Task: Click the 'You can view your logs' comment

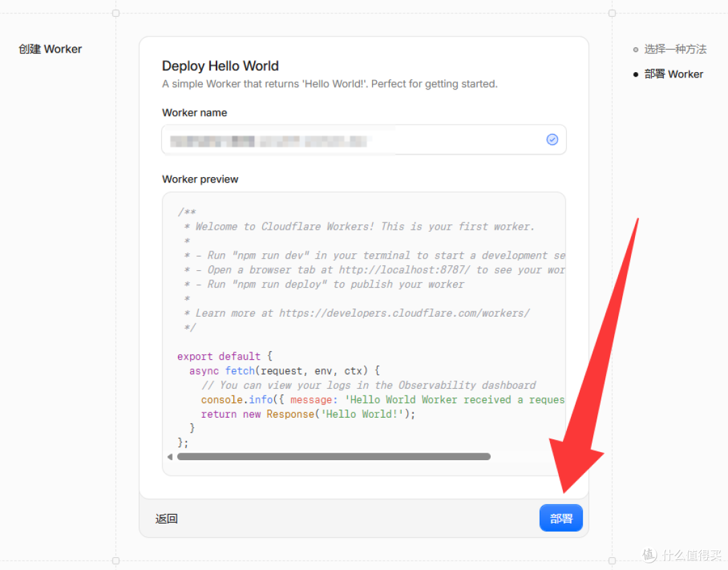Action: (369, 385)
